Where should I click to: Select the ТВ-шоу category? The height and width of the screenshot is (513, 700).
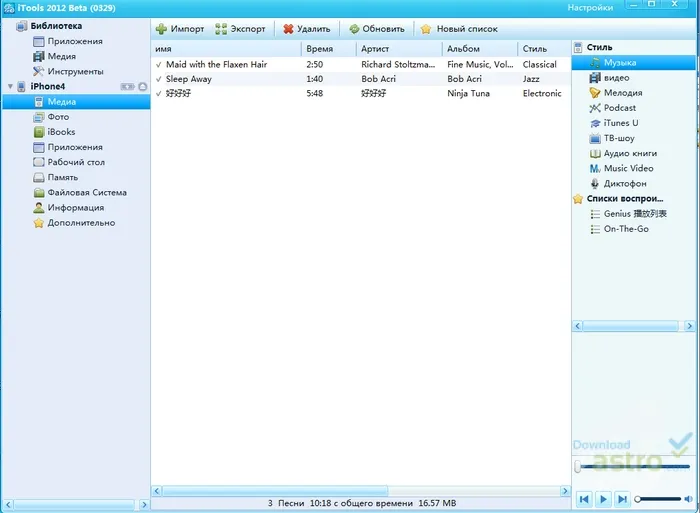[x=612, y=138]
